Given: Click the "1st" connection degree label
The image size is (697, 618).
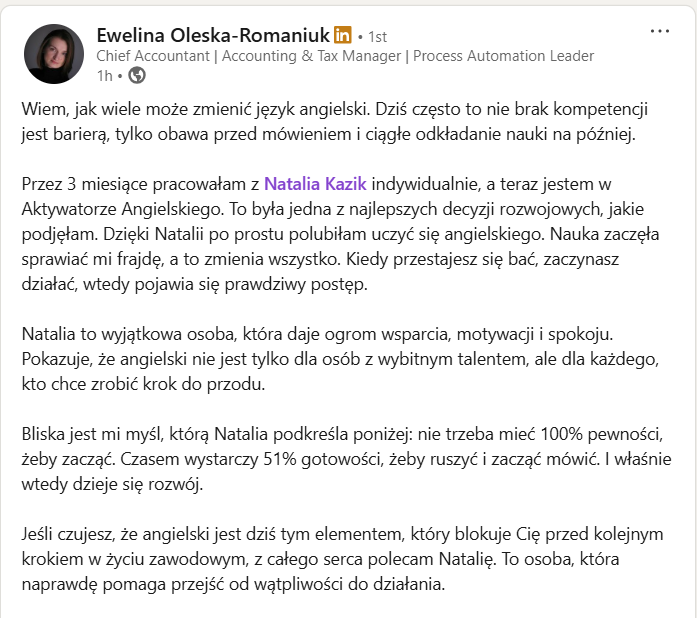Looking at the screenshot, I should click(377, 36).
